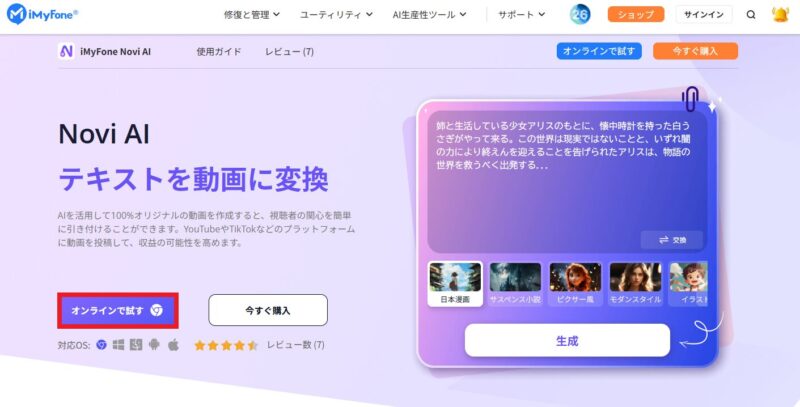This screenshot has width=800, height=407.
Task: Select the 日本漫画 style thumbnail
Action: (455, 284)
